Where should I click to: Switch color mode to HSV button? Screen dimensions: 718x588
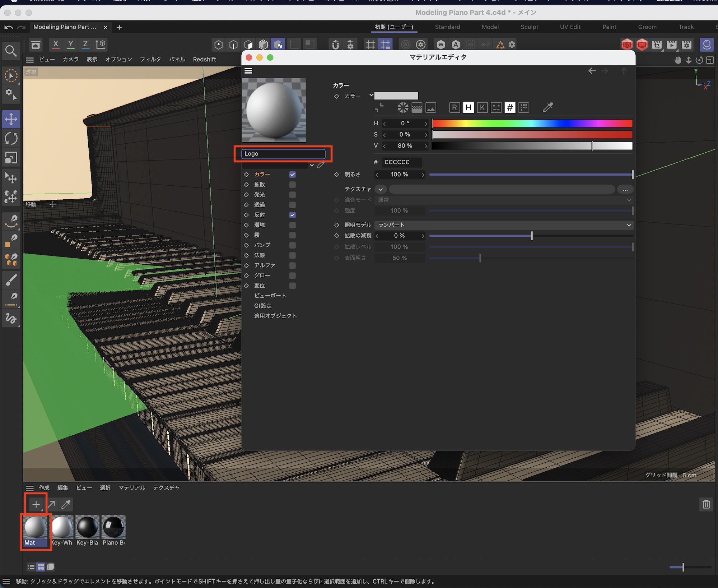(x=468, y=107)
